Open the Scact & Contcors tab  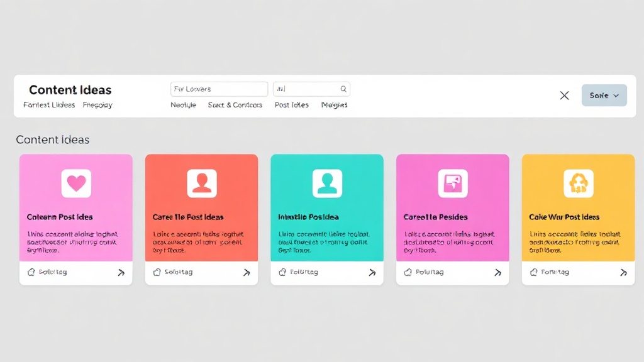coord(235,105)
